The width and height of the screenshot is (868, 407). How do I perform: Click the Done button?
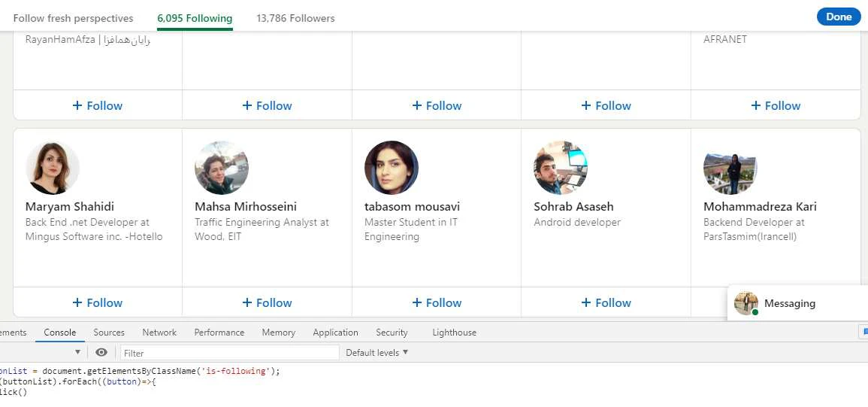click(839, 17)
